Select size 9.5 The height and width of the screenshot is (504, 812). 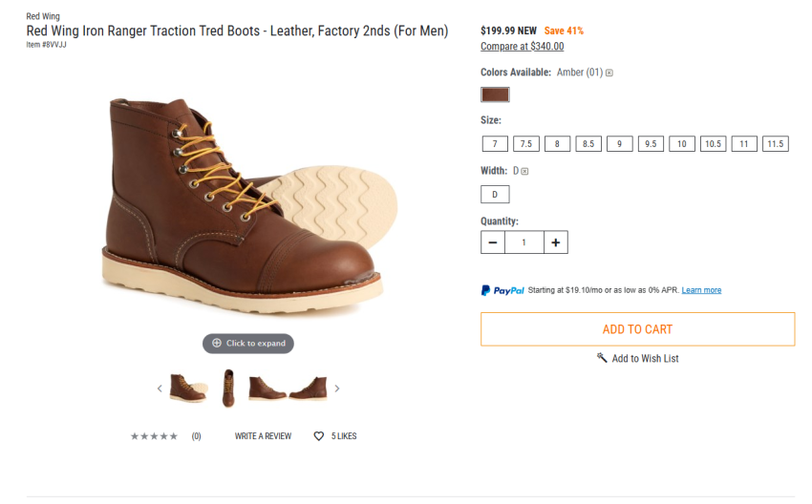coord(651,144)
